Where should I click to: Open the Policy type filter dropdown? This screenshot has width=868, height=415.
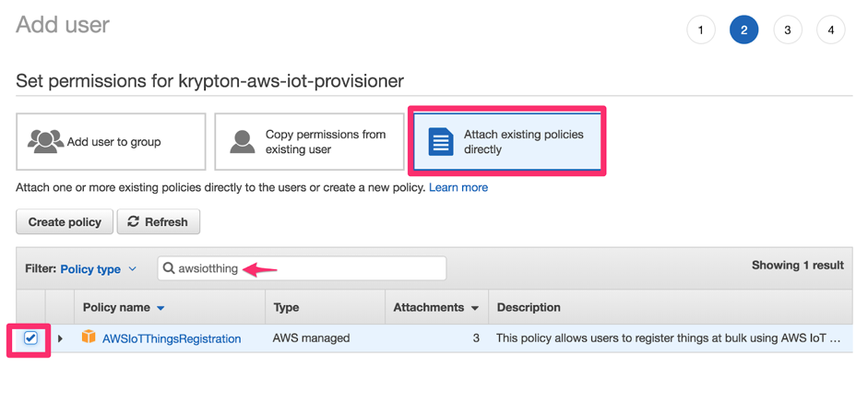tap(99, 269)
